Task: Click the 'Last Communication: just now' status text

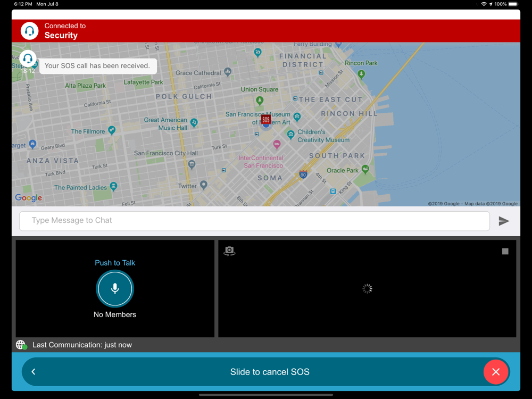Action: [x=82, y=345]
